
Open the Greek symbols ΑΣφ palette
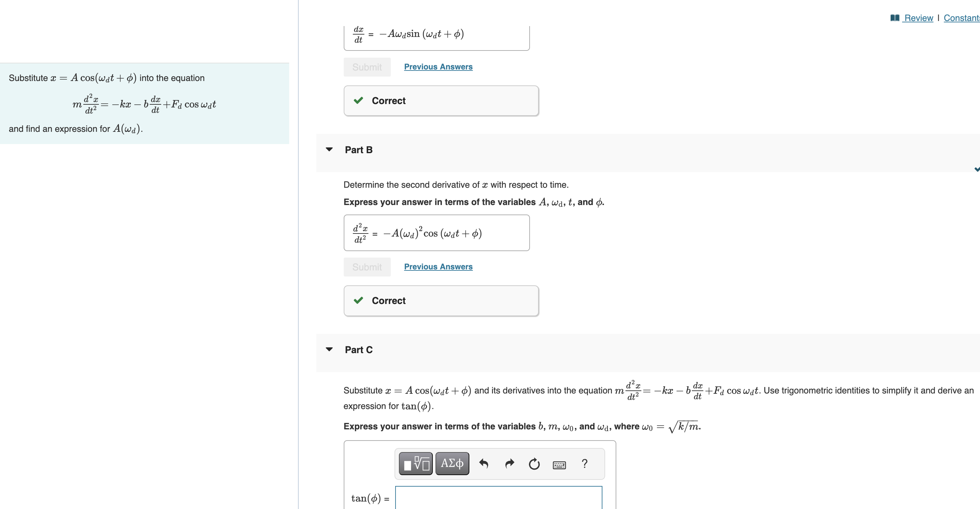tap(452, 463)
